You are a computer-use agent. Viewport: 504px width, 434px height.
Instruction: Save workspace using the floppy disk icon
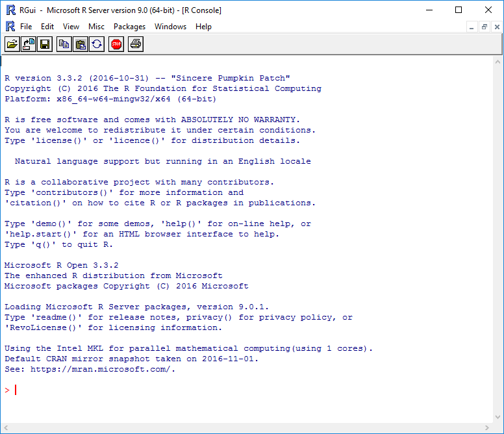pos(45,44)
